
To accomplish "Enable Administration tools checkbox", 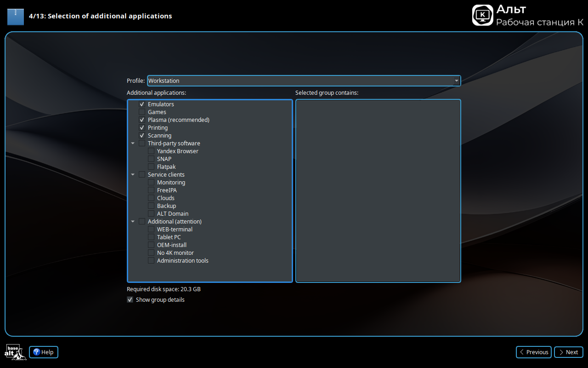I will [x=151, y=261].
